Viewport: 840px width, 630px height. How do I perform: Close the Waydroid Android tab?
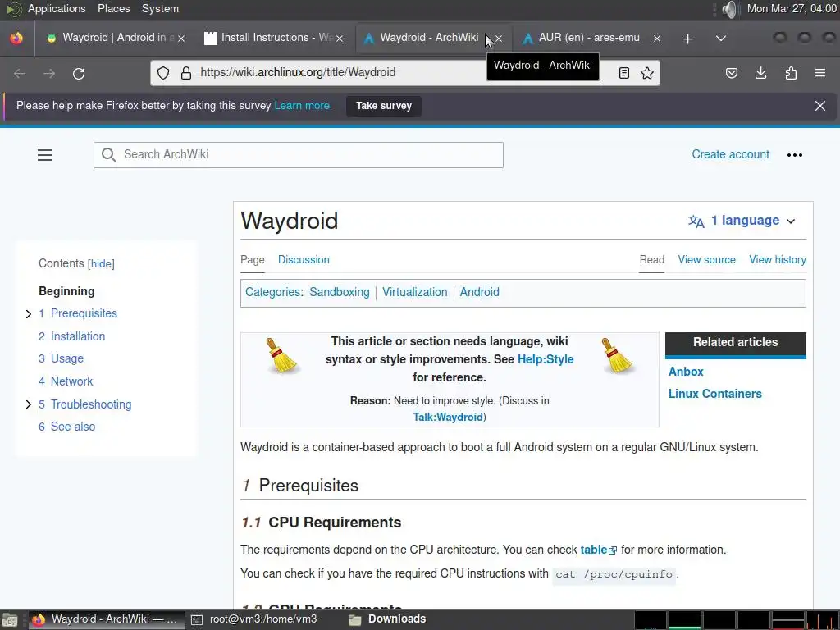coord(181,39)
